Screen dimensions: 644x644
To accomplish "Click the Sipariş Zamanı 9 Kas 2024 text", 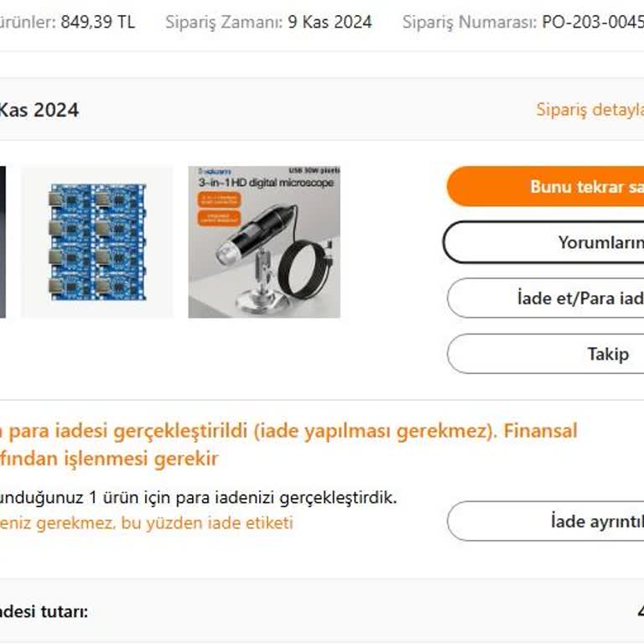I will pyautogui.click(x=268, y=22).
